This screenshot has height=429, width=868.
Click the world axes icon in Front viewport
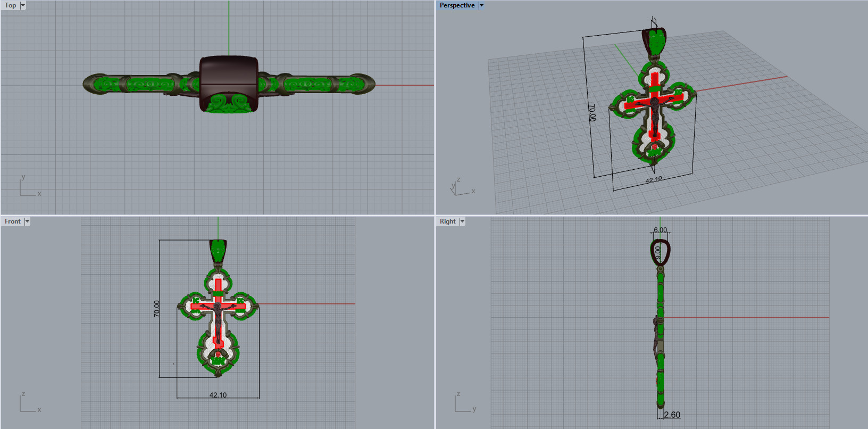pyautogui.click(x=30, y=402)
